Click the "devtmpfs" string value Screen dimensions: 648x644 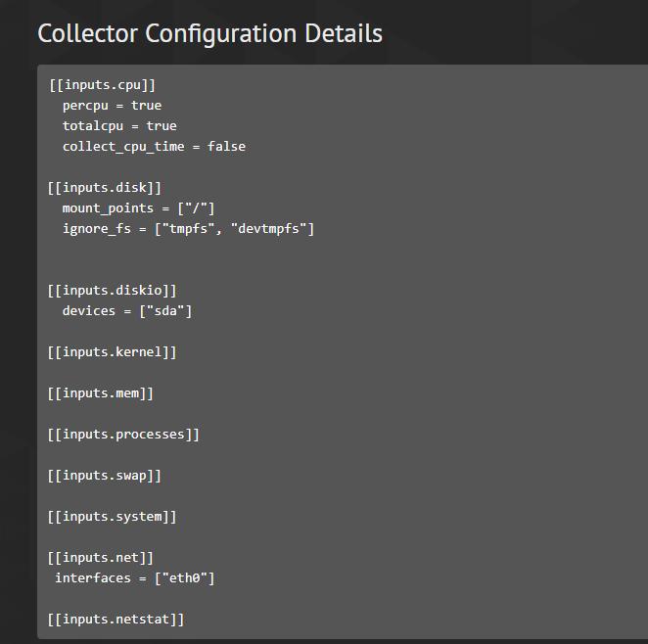(269, 228)
